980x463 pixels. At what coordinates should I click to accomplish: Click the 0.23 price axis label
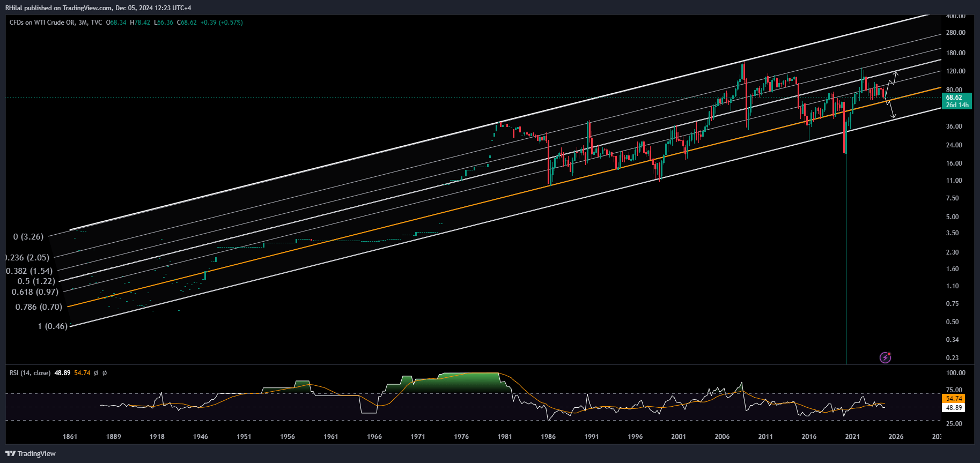point(952,358)
